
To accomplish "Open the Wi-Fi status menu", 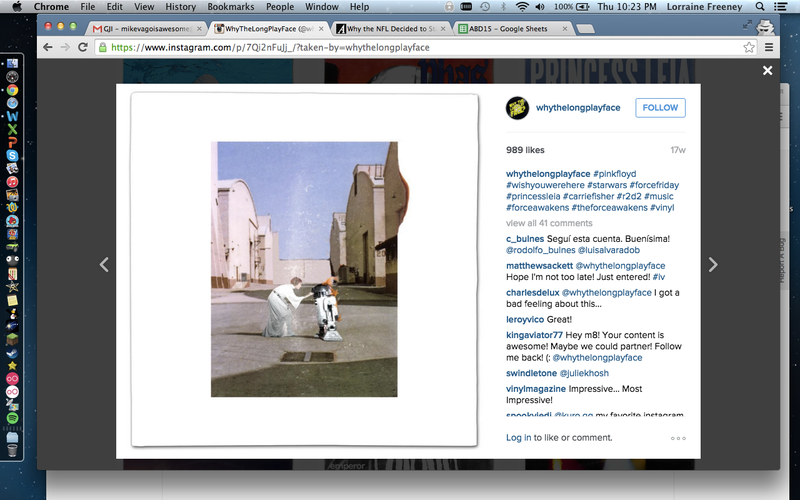I will 522,7.
